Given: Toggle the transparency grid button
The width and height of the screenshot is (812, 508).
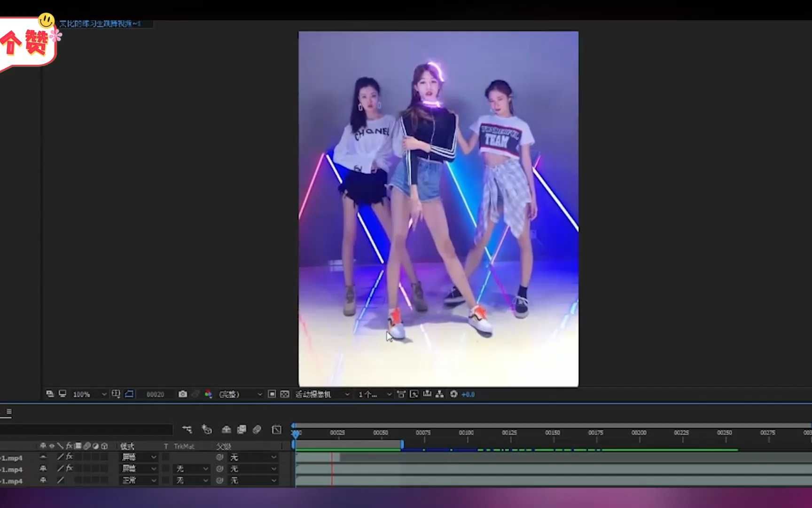Looking at the screenshot, I should click(x=285, y=394).
